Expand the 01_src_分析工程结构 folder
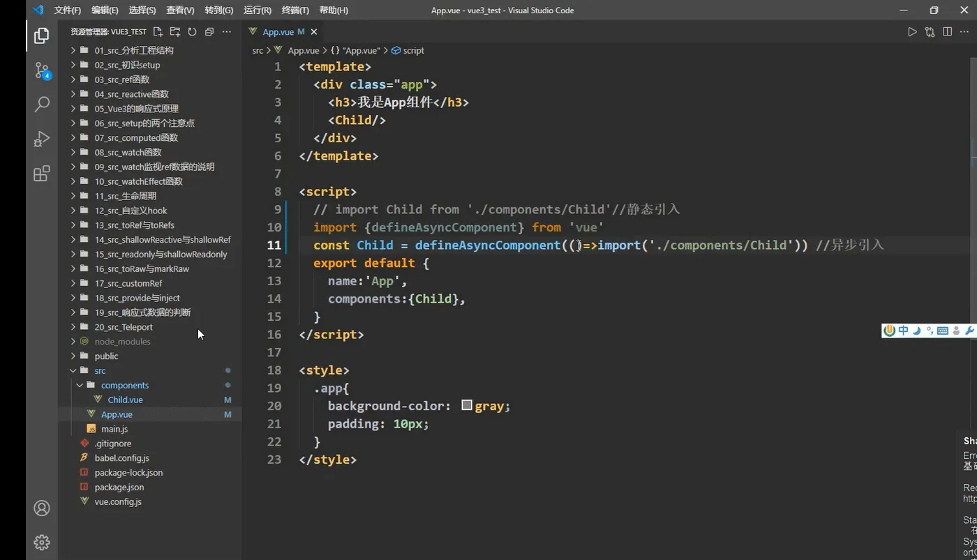 click(x=149, y=50)
